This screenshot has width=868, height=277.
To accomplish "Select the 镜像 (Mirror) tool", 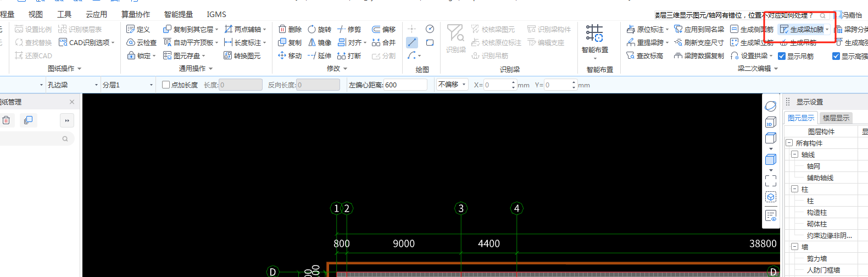I will [319, 42].
